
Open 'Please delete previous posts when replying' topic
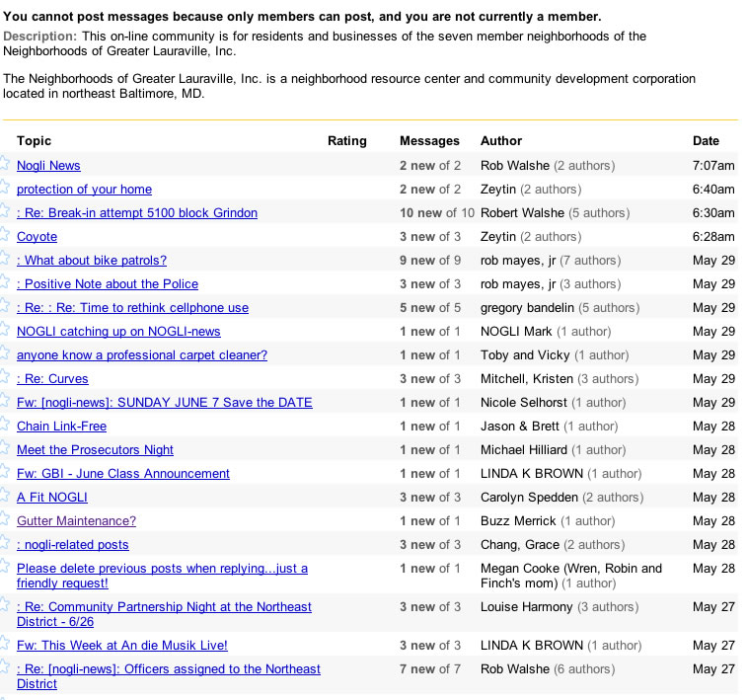(x=162, y=569)
